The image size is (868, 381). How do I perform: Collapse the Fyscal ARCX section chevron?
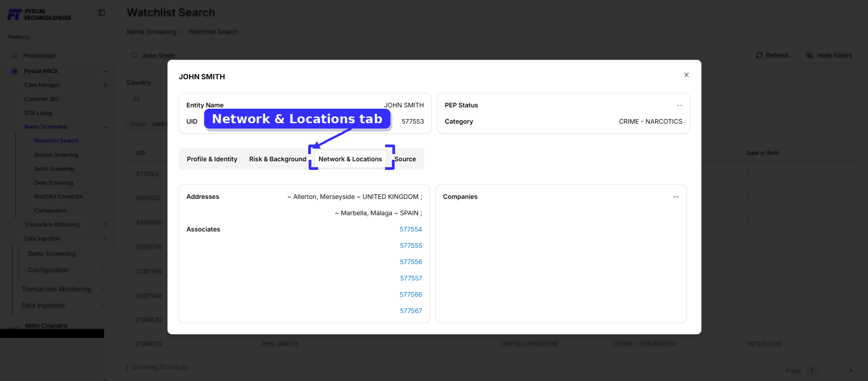(x=105, y=71)
